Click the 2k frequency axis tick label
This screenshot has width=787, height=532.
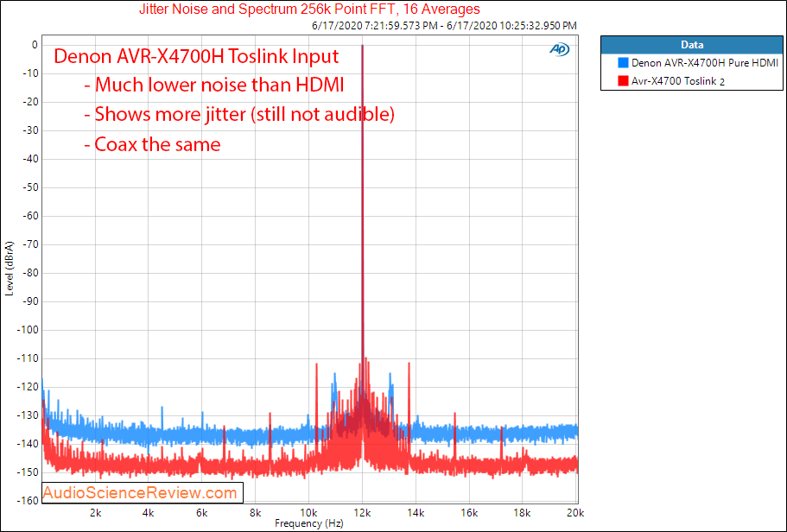point(95,513)
